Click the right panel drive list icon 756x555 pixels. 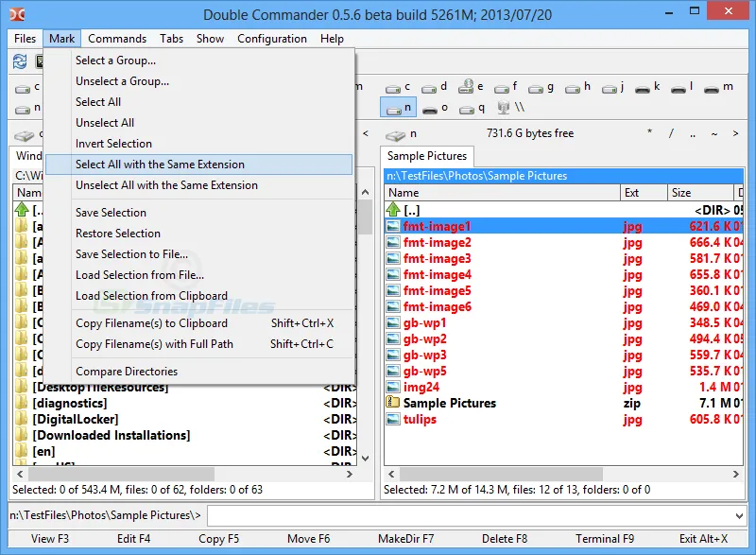395,135
